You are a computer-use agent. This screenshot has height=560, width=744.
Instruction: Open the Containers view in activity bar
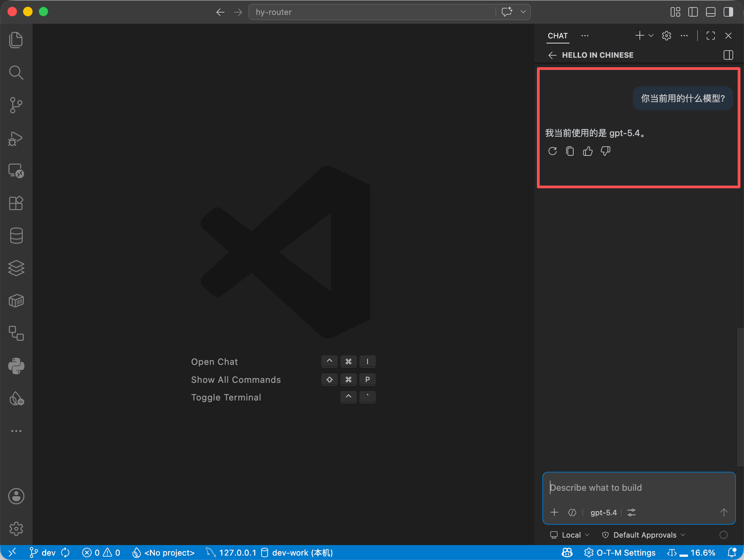point(16,301)
